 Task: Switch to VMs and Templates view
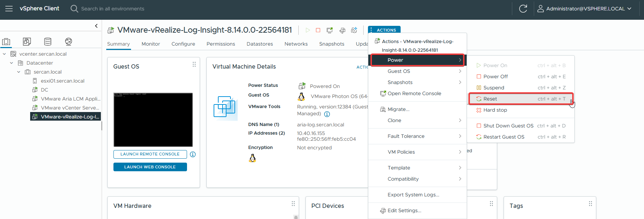[x=27, y=42]
